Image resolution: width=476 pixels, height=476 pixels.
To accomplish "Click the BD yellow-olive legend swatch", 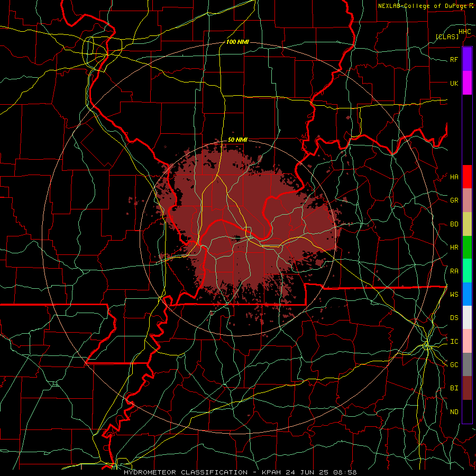I will pyautogui.click(x=467, y=224).
